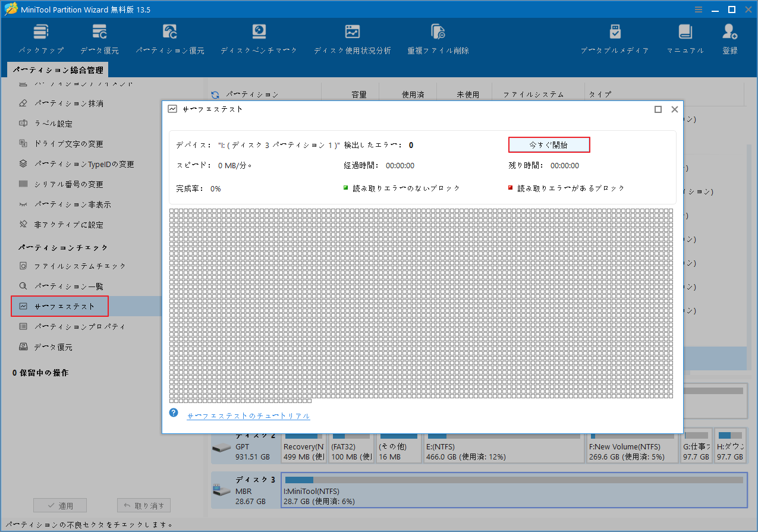This screenshot has width=758, height=532.
Task: Refresh the partition list
Action: coord(214,94)
